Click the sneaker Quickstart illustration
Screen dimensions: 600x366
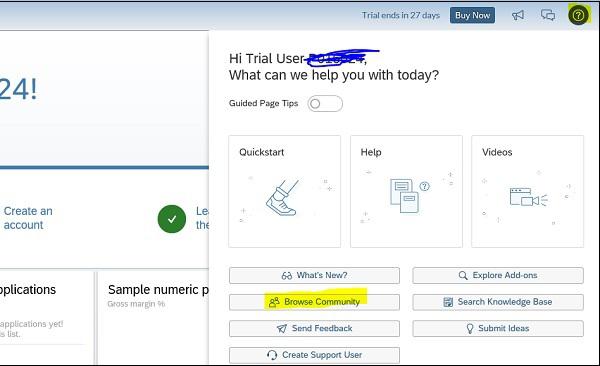[x=283, y=198]
